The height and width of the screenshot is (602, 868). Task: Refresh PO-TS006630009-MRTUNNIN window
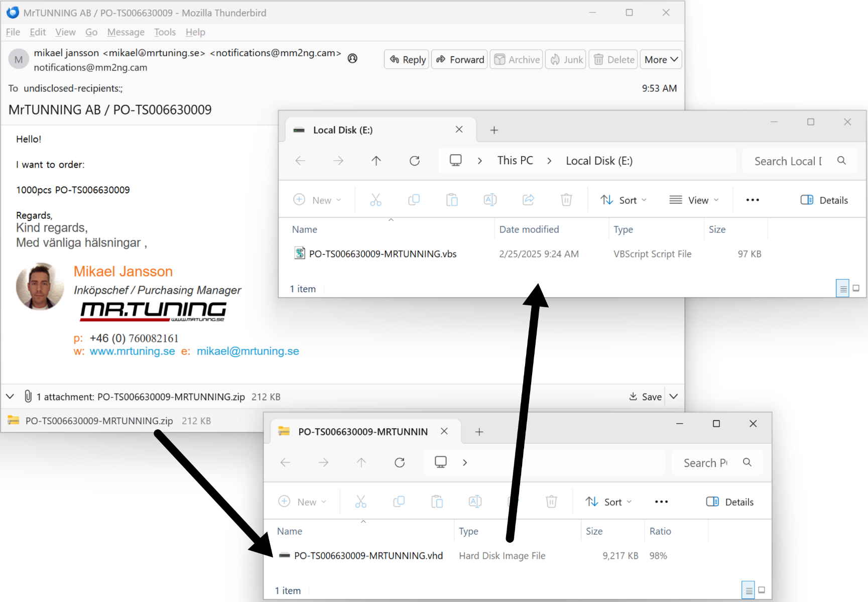click(400, 462)
